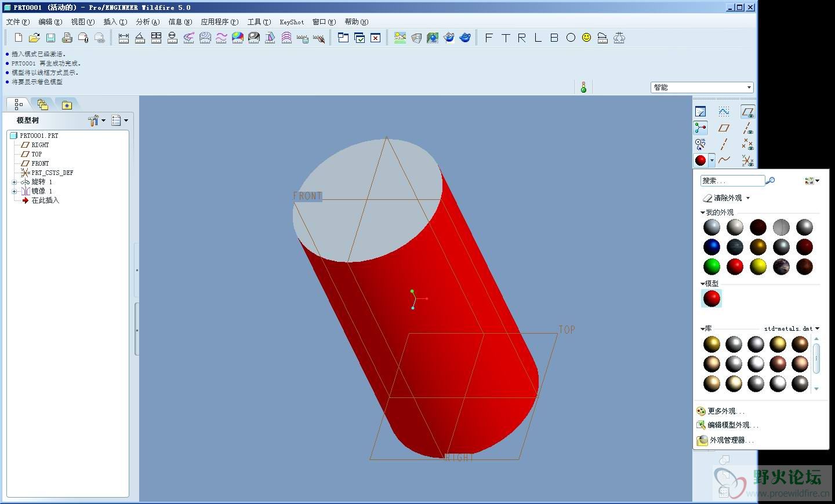Open the std-metals.dmt library dropdown
835x504 pixels.
[817, 328]
